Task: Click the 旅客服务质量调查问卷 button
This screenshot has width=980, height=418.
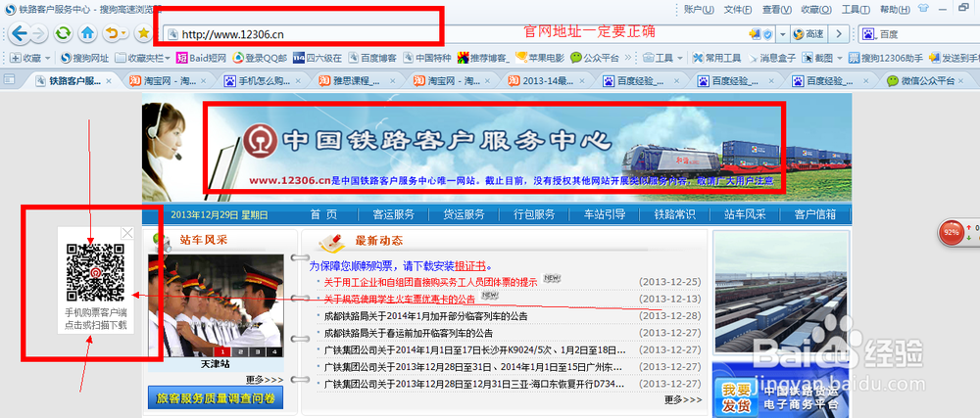Action: click(215, 398)
